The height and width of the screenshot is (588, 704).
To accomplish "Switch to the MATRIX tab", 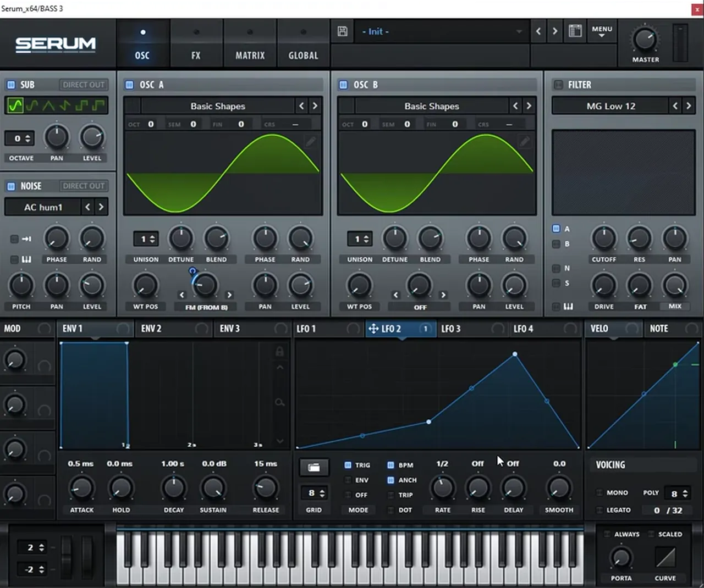I will tap(250, 44).
